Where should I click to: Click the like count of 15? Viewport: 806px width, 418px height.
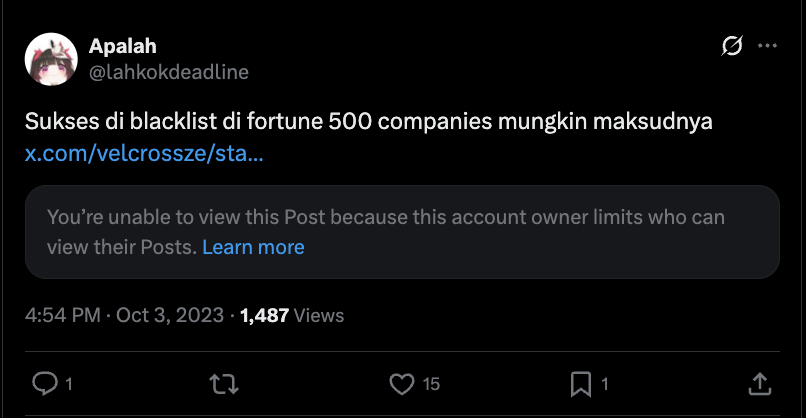[x=431, y=383]
